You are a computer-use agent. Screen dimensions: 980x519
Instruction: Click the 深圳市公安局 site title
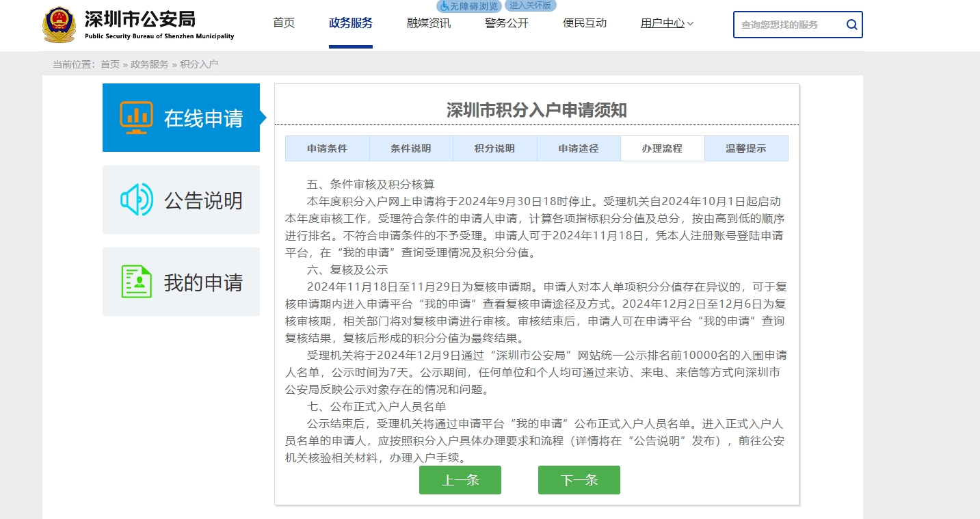click(x=140, y=18)
